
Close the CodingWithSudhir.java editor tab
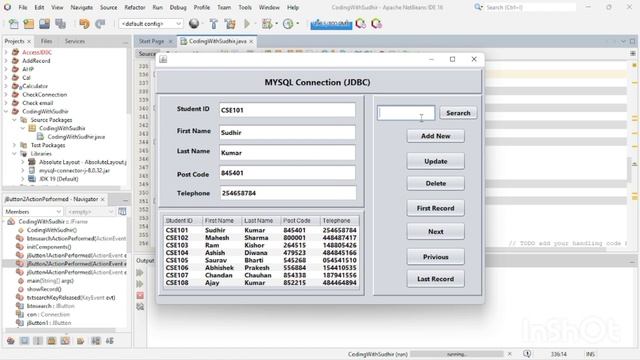tap(251, 42)
